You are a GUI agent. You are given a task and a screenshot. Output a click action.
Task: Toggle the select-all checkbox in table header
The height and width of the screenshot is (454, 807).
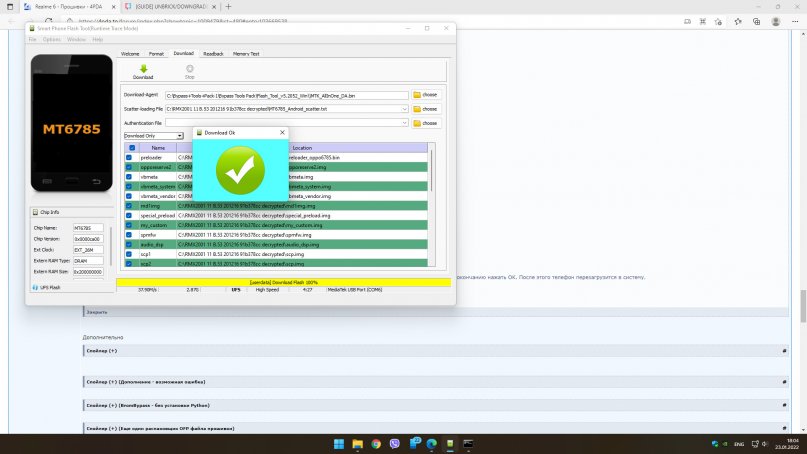coord(131,147)
